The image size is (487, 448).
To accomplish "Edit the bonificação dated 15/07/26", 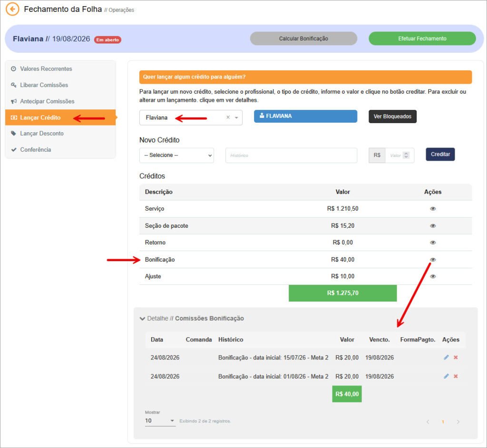I will click(x=446, y=357).
